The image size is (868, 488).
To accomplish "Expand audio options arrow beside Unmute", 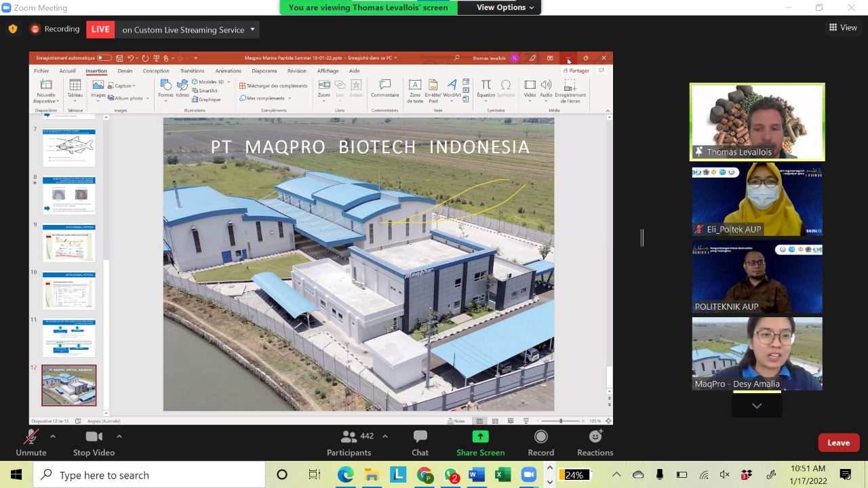I will click(x=52, y=436).
